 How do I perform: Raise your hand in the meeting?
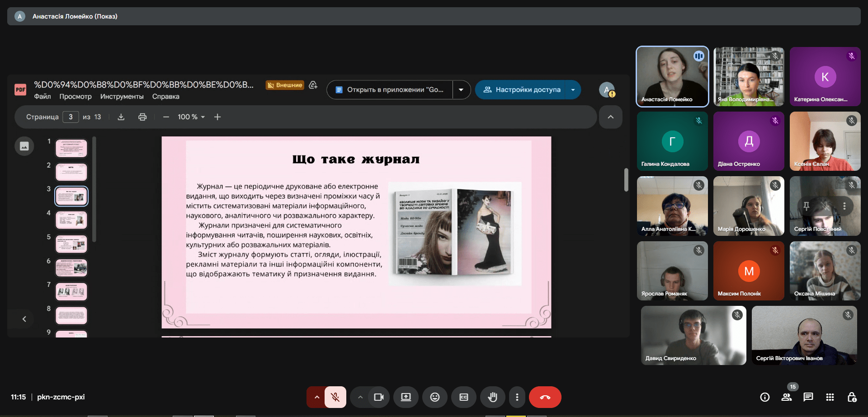pos(492,397)
